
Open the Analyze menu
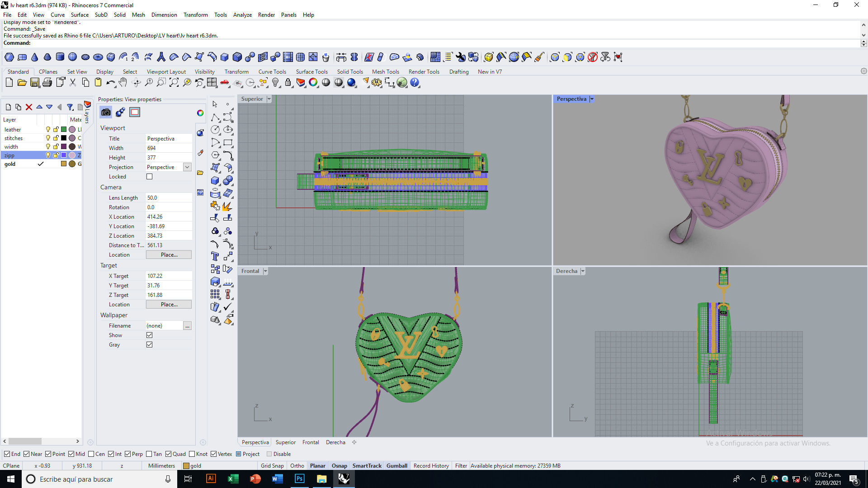(x=242, y=15)
